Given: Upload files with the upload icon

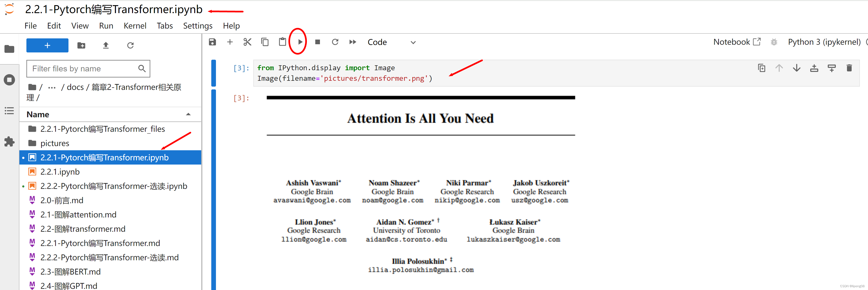Looking at the screenshot, I should click(x=106, y=45).
